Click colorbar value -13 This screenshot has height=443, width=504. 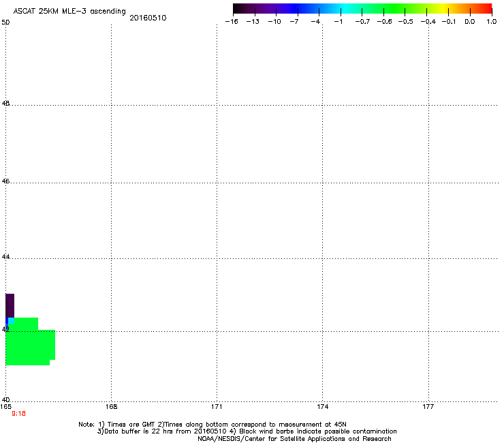253,22
